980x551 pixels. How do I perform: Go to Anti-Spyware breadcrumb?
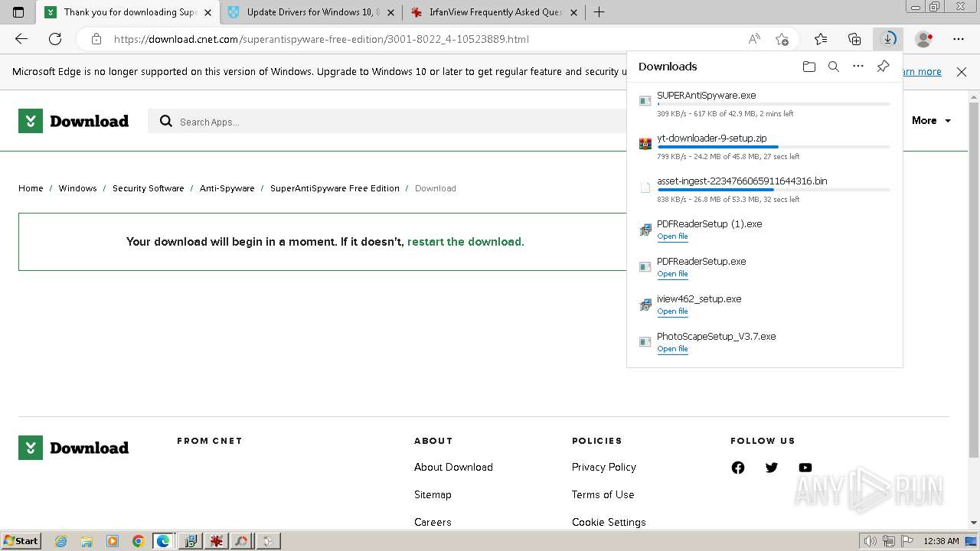click(x=227, y=188)
